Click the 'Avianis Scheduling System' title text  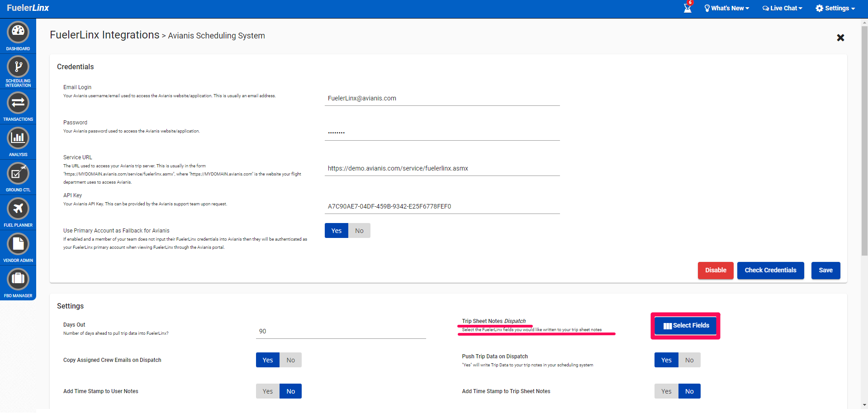216,36
